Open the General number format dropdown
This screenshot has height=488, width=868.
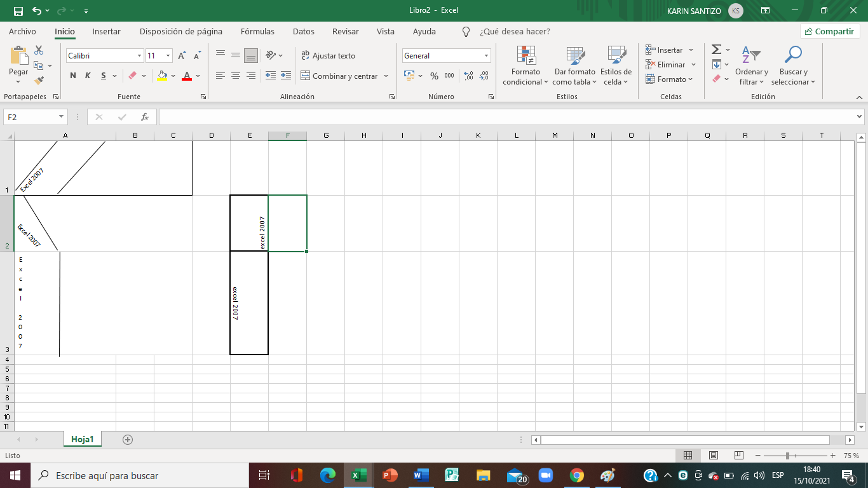(487, 56)
